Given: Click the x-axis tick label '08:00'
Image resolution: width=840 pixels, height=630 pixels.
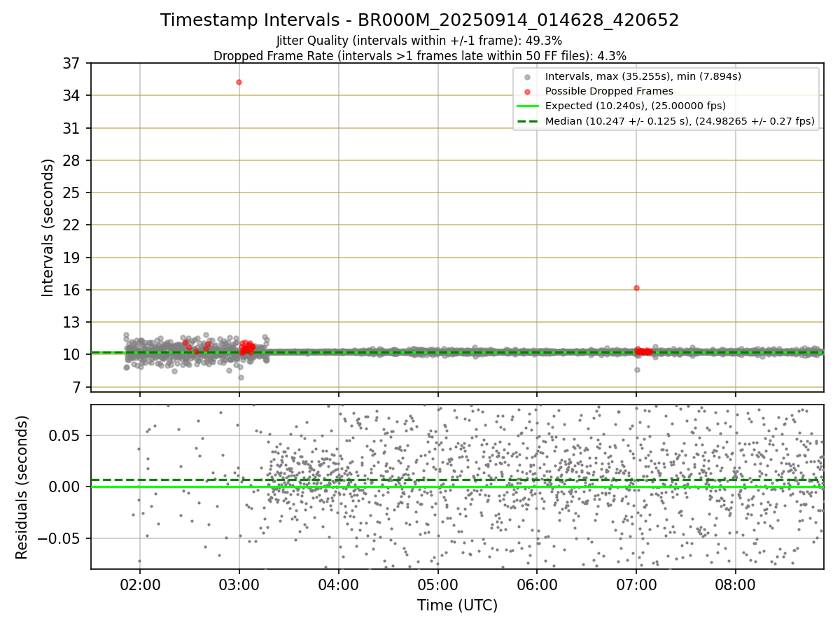Looking at the screenshot, I should pyautogui.click(x=735, y=586).
